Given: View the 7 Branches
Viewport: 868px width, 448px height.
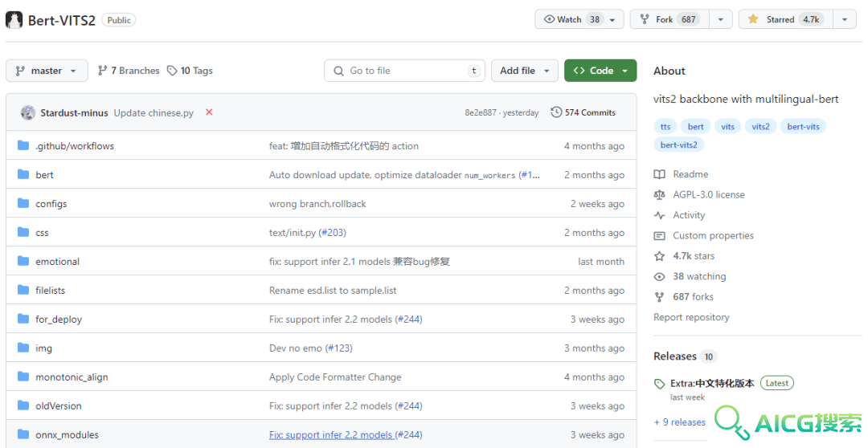Looking at the screenshot, I should [x=129, y=71].
